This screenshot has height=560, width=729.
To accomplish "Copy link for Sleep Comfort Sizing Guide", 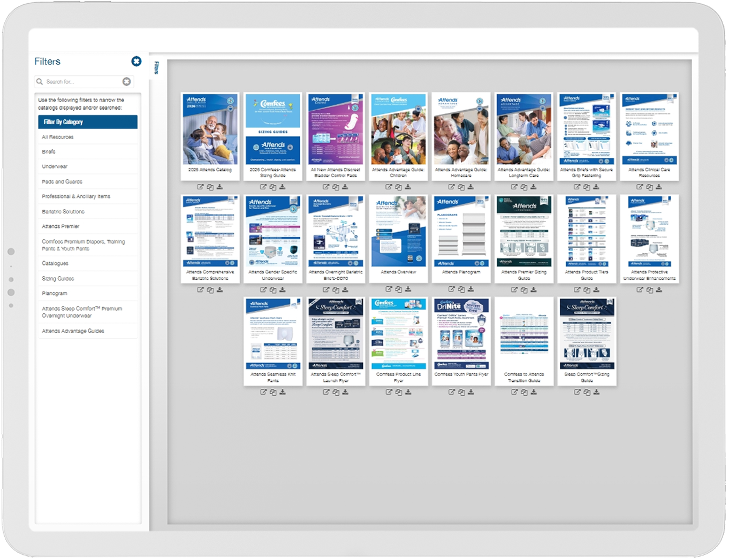I will pos(587,393).
